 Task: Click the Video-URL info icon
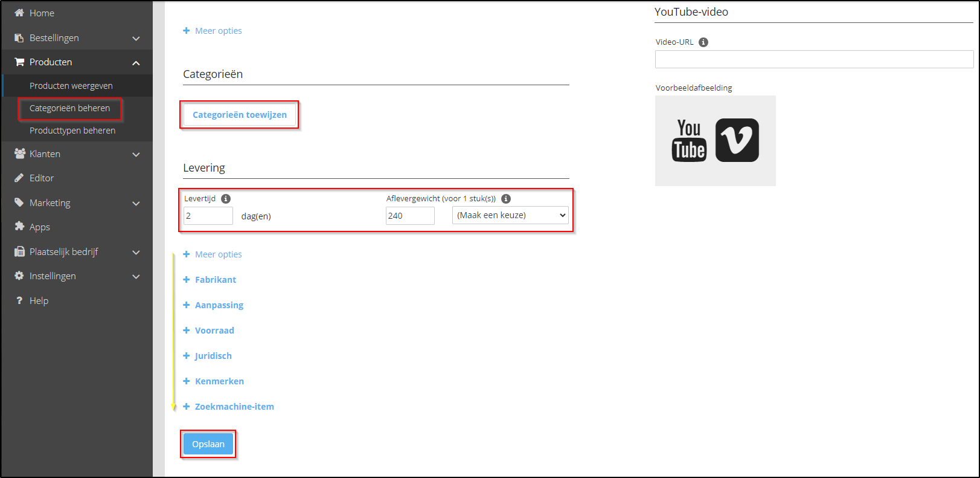tap(703, 42)
